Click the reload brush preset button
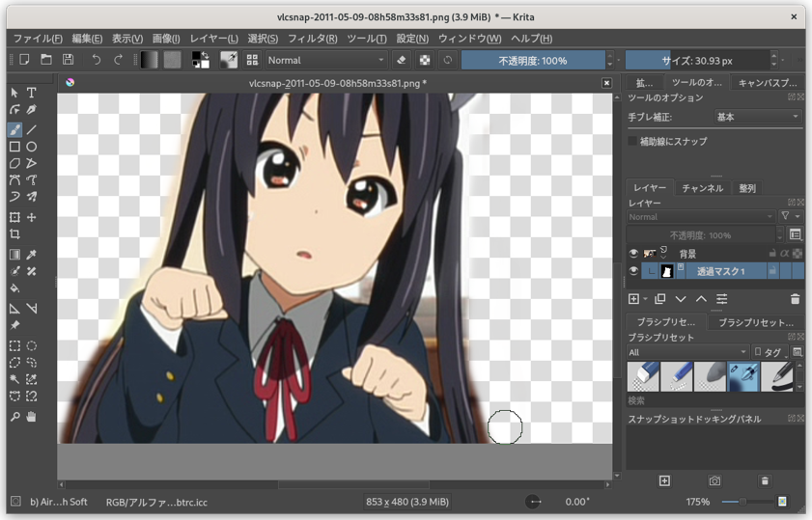The height and width of the screenshot is (520, 812). [x=447, y=60]
